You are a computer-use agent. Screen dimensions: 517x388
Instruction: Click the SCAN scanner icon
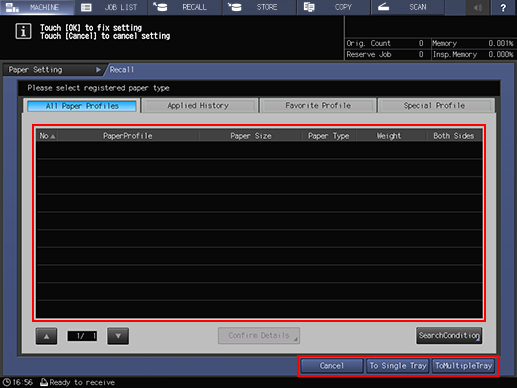click(x=384, y=7)
